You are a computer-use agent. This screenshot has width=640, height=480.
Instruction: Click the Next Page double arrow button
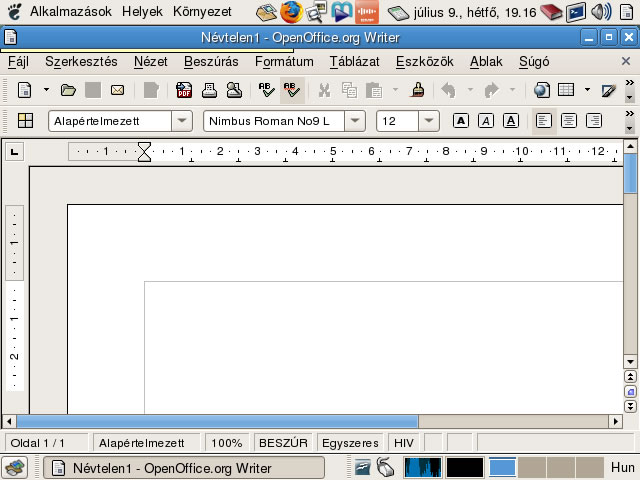[x=630, y=406]
